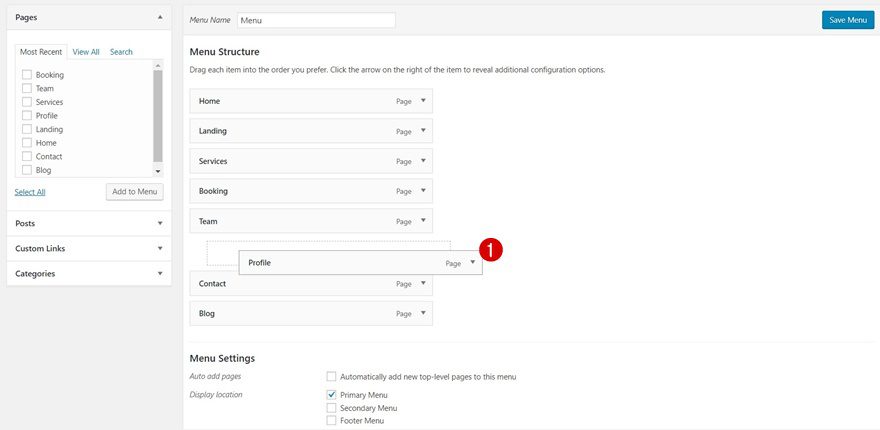Click the Menu Name text field
The image size is (880, 430).
316,20
